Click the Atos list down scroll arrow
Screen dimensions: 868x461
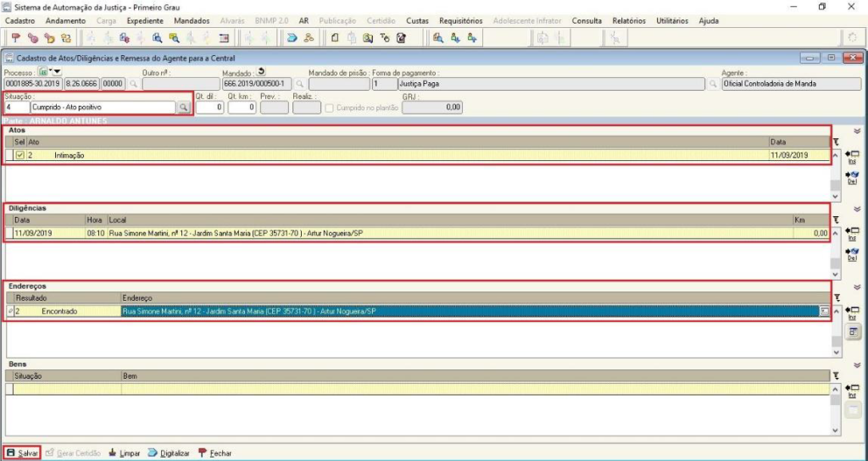click(x=836, y=196)
